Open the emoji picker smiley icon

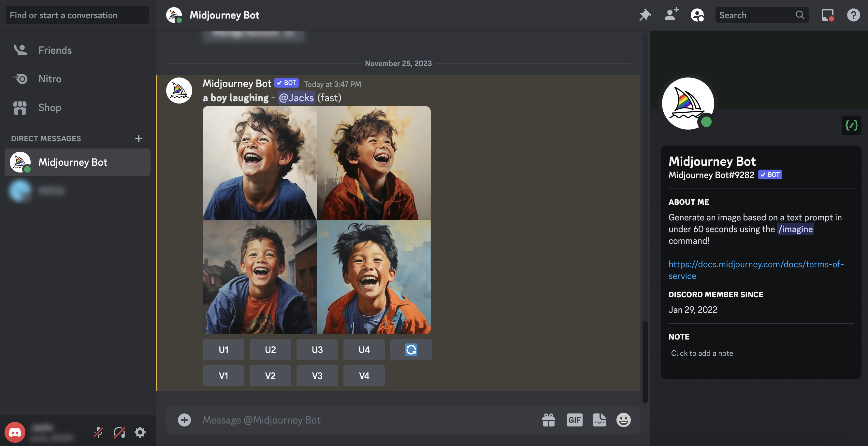click(623, 420)
